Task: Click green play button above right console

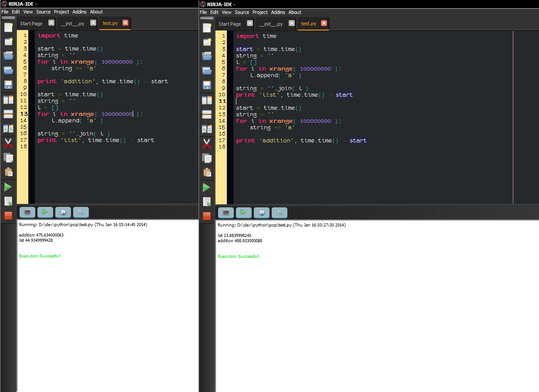Action: pyautogui.click(x=243, y=213)
